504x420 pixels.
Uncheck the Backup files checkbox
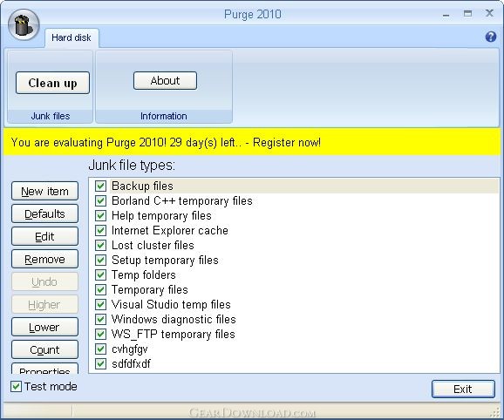[x=100, y=186]
